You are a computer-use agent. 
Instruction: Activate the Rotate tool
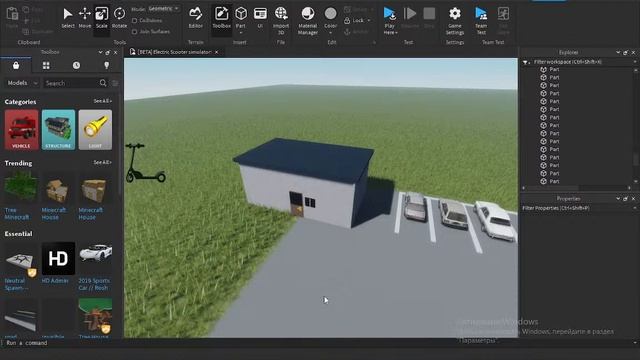coord(119,18)
